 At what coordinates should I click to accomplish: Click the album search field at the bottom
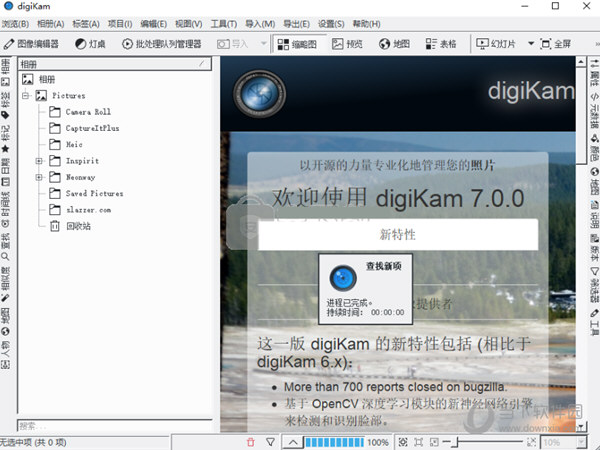(x=114, y=426)
